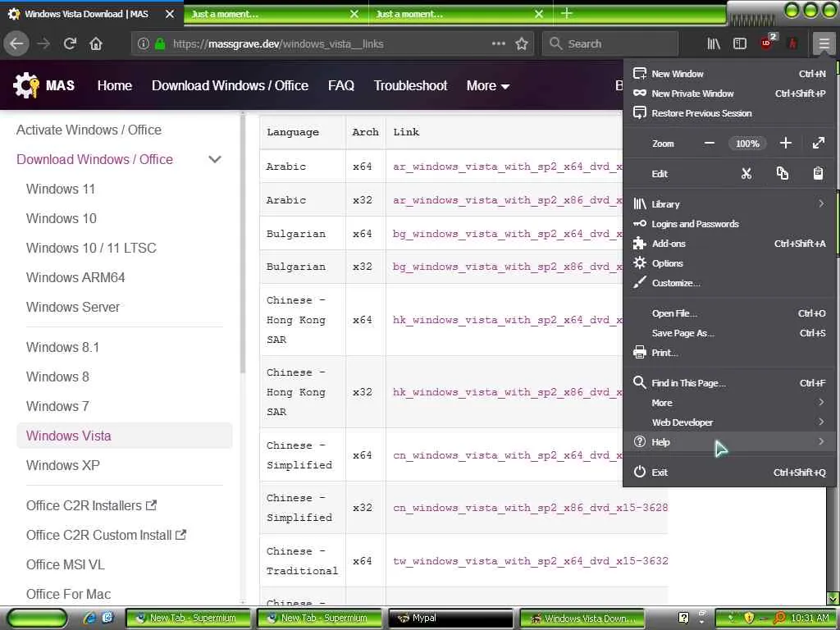Reload the current page
Image resolution: width=840 pixels, height=630 pixels.
[70, 43]
